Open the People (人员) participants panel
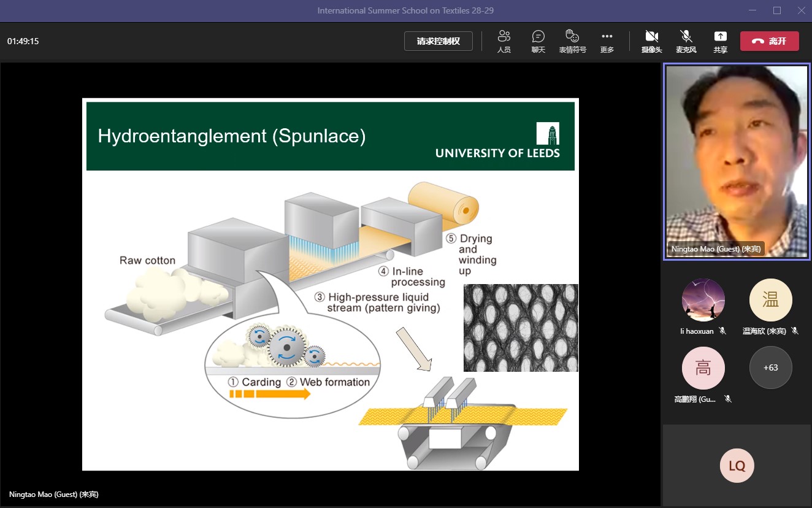Image resolution: width=812 pixels, height=508 pixels. pos(504,41)
